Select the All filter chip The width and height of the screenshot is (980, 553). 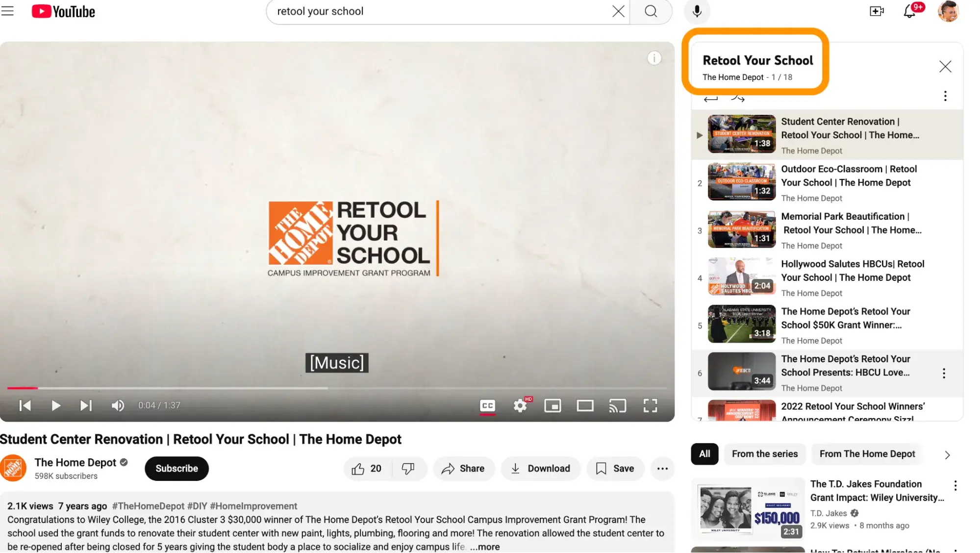(x=704, y=454)
